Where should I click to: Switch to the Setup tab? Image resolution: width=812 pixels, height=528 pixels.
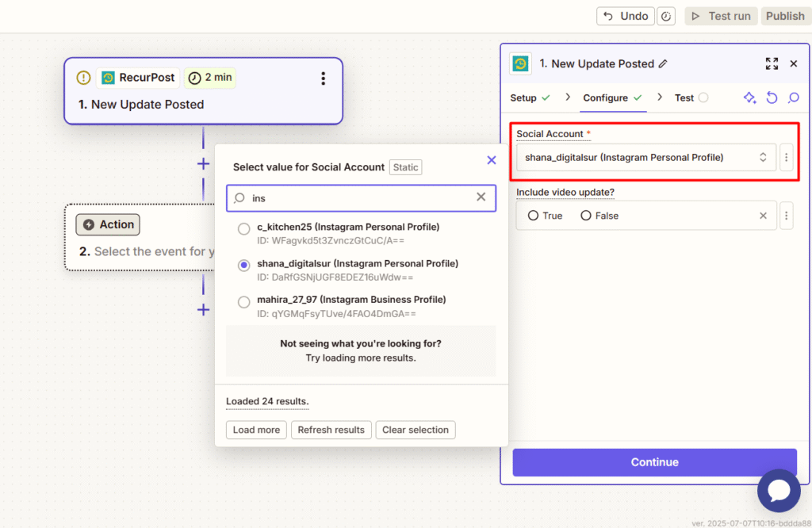pyautogui.click(x=530, y=98)
